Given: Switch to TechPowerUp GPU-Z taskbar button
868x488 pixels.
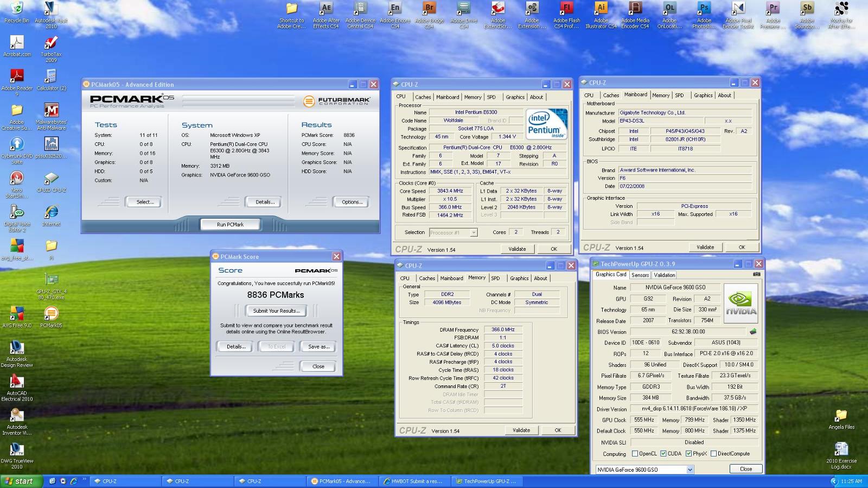Looking at the screenshot, I should click(x=486, y=481).
